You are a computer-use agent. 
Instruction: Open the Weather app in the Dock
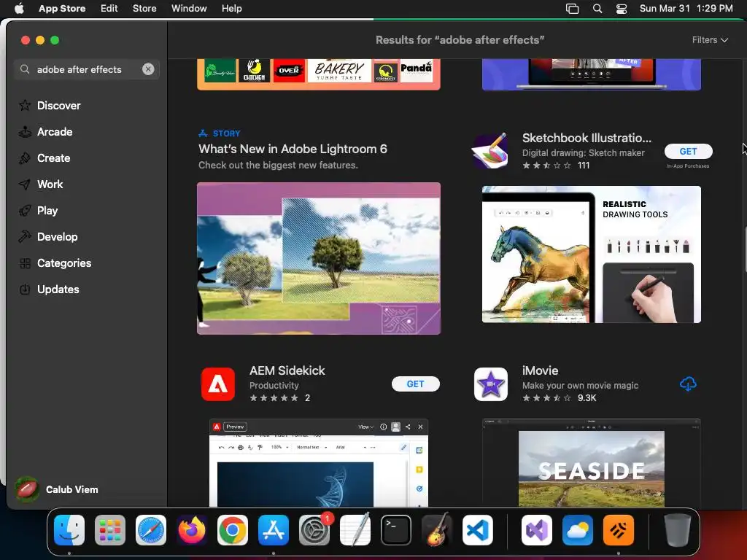click(x=578, y=530)
